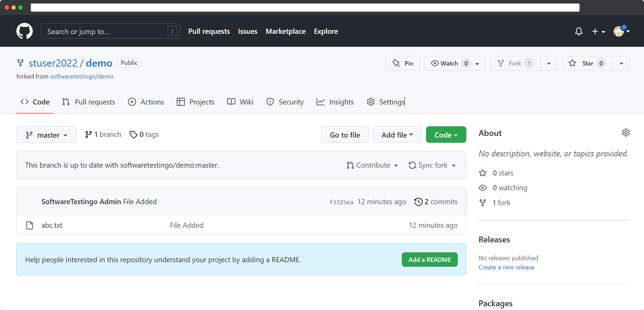Open the Add file dropdown
This screenshot has width=644, height=310.
click(397, 135)
